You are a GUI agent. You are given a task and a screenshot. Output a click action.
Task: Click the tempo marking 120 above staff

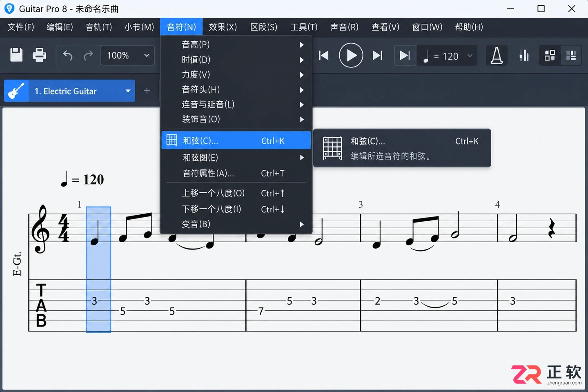click(x=83, y=179)
